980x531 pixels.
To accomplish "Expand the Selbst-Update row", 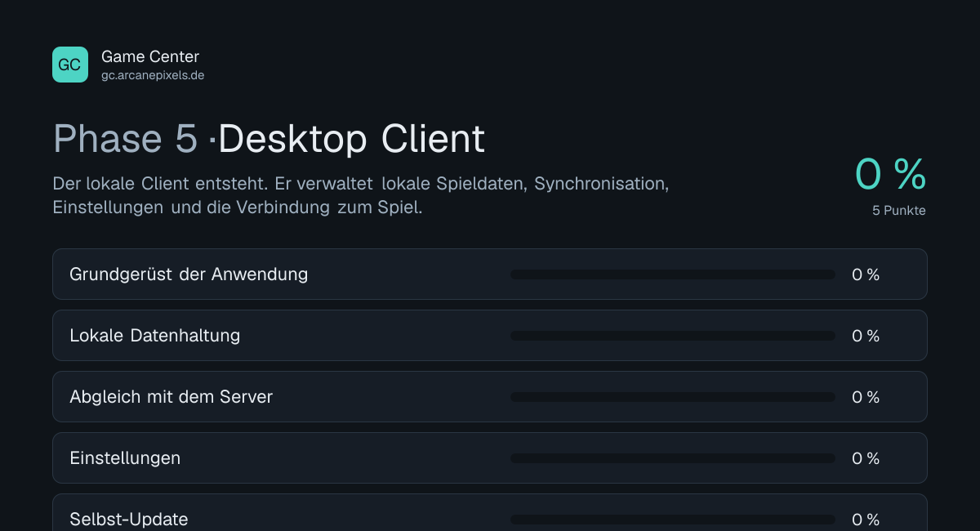I will [490, 515].
